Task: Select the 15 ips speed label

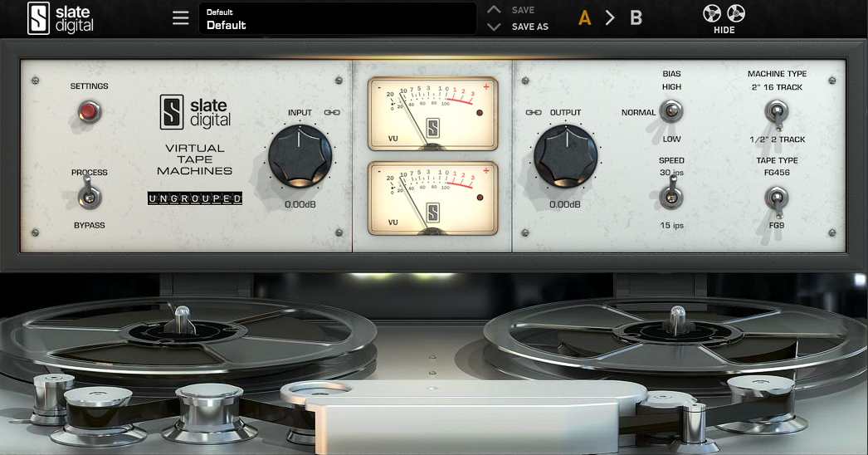Action: [x=671, y=226]
